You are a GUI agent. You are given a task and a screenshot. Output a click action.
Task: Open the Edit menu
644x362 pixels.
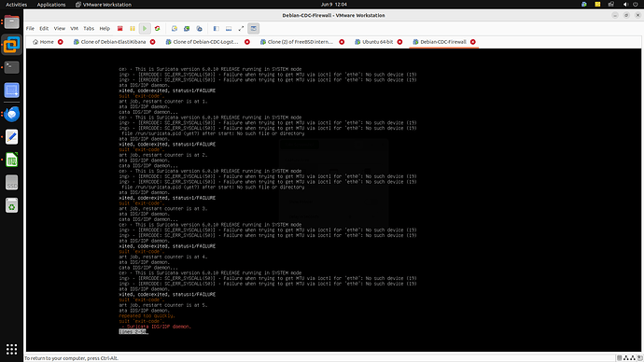(44, 29)
